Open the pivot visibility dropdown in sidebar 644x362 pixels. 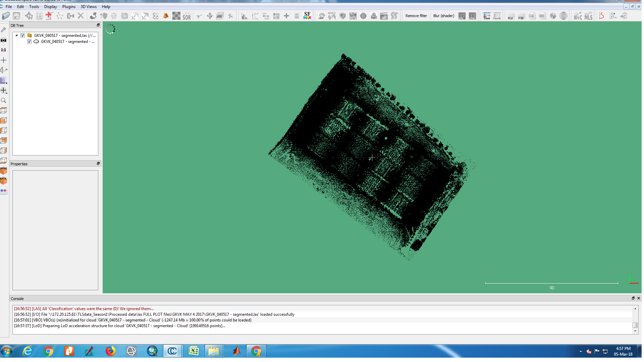coord(4,90)
